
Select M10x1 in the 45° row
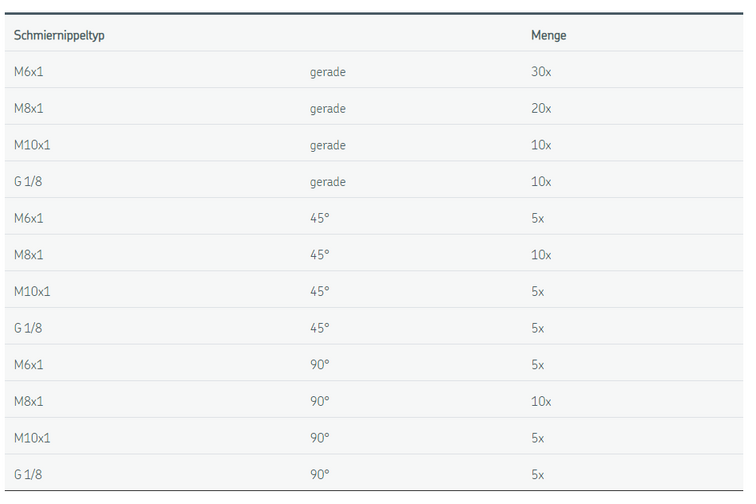pos(32,291)
